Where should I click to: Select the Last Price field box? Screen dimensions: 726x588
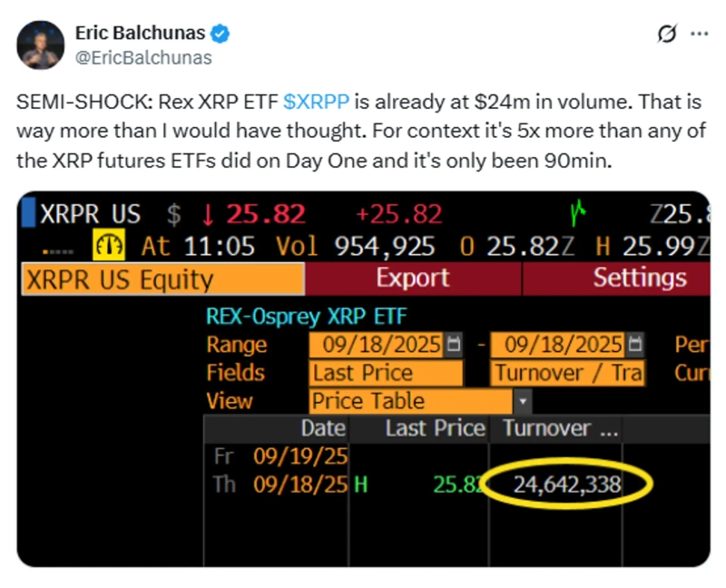click(x=386, y=373)
